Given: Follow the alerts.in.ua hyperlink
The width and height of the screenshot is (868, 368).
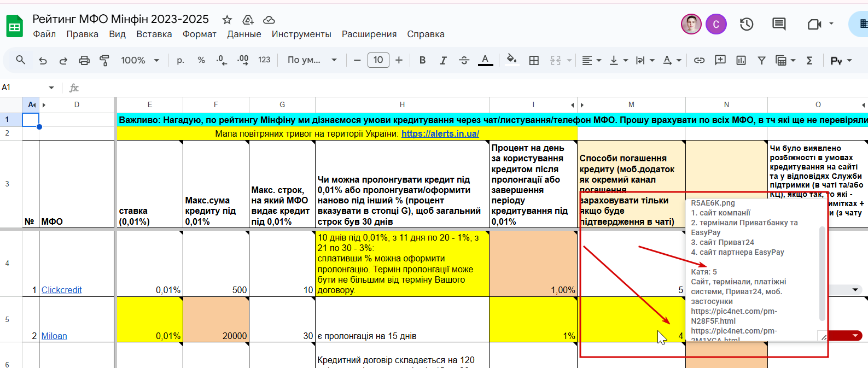Looking at the screenshot, I should [x=440, y=133].
